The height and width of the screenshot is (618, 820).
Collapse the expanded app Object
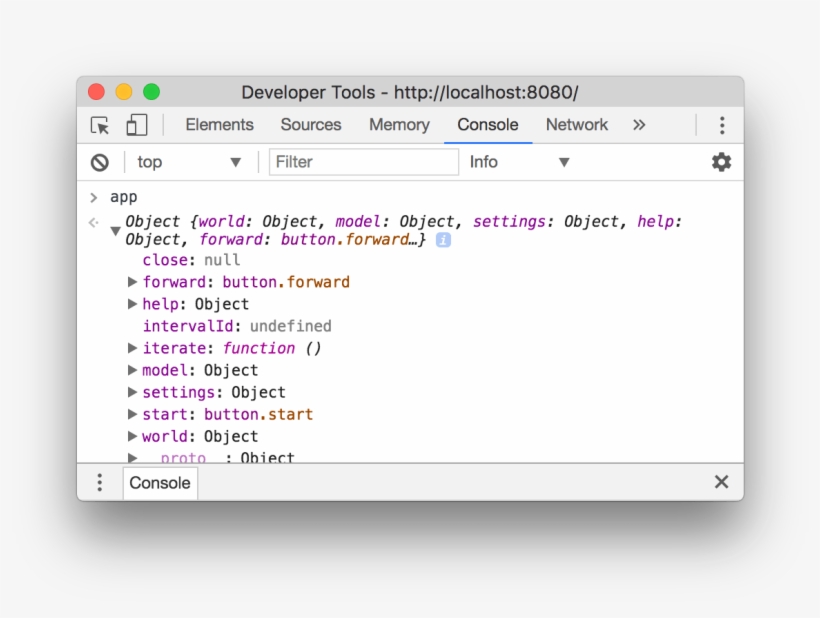[x=116, y=230]
